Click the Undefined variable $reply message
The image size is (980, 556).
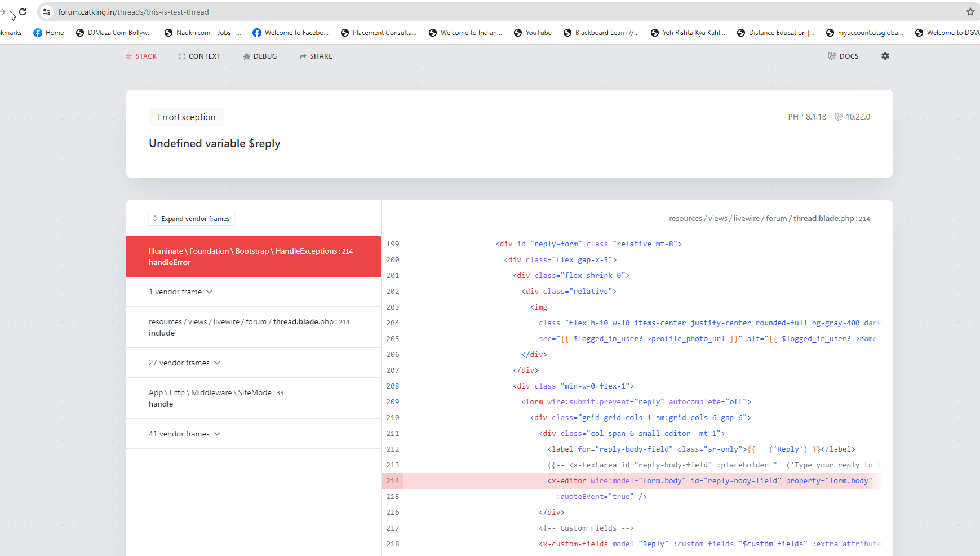tap(214, 143)
